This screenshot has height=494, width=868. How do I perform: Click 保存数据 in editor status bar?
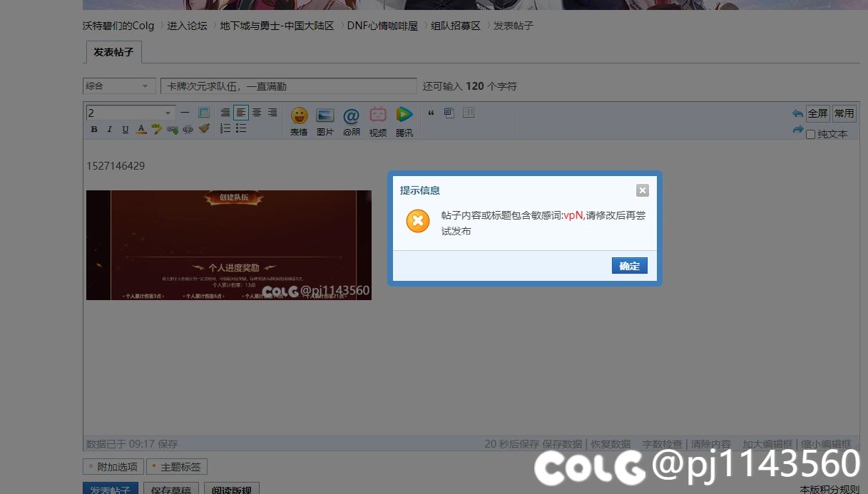point(562,444)
